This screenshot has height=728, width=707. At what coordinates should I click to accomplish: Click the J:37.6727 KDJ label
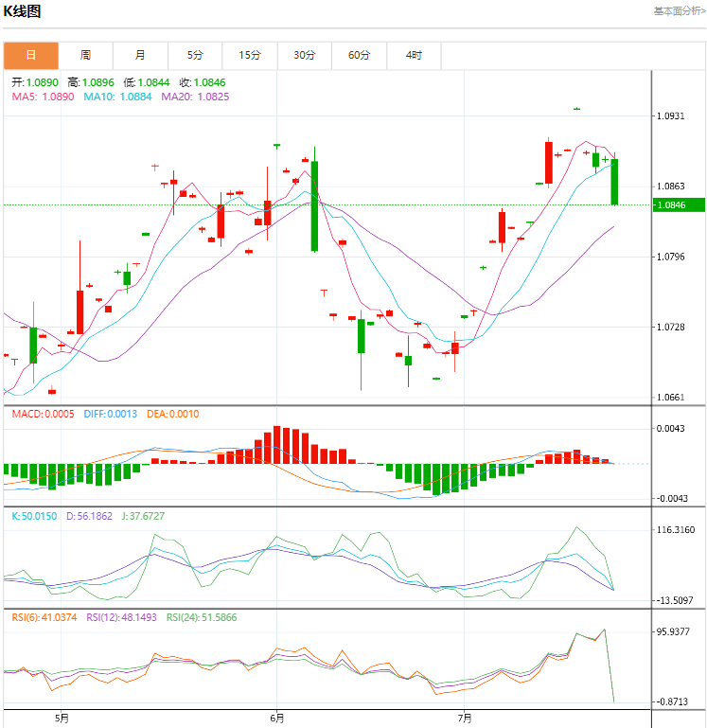[x=143, y=516]
